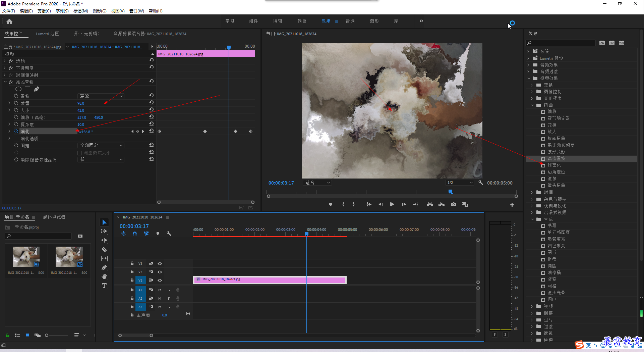Select the Ripple Edit tool
Image resolution: width=644 pixels, height=352 pixels.
pyautogui.click(x=104, y=240)
